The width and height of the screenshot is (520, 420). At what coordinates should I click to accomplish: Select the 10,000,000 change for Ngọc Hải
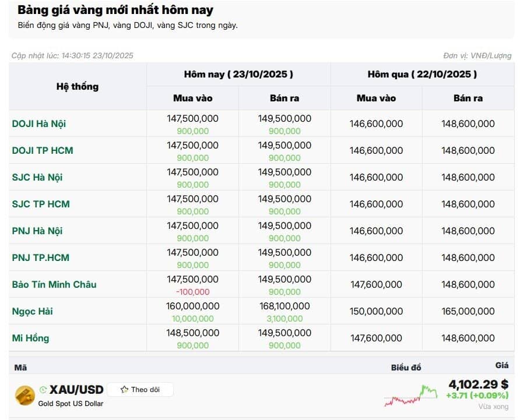tap(193, 319)
